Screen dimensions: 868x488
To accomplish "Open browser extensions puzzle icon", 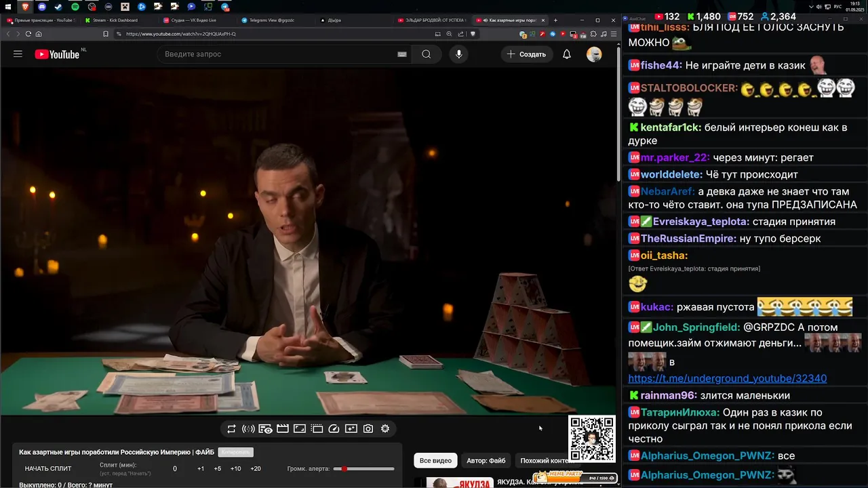I will point(593,34).
